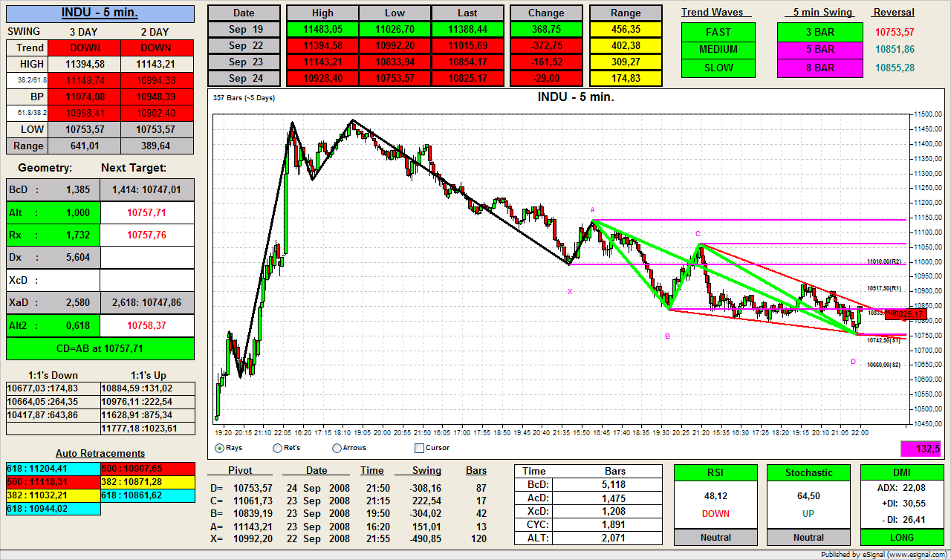Click the RSI reading 48,12
The width and height of the screenshot is (951, 560).
pos(715,495)
